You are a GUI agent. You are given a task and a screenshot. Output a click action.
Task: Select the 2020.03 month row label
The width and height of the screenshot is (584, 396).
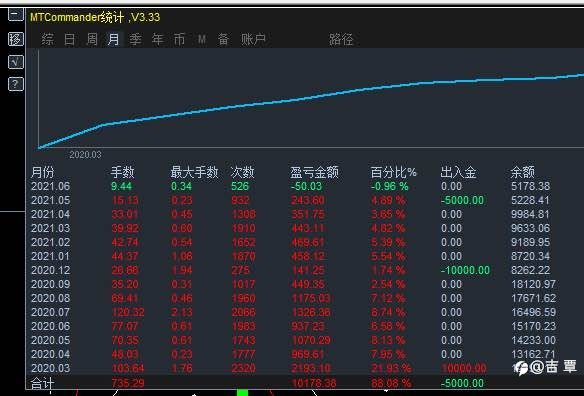(x=51, y=368)
